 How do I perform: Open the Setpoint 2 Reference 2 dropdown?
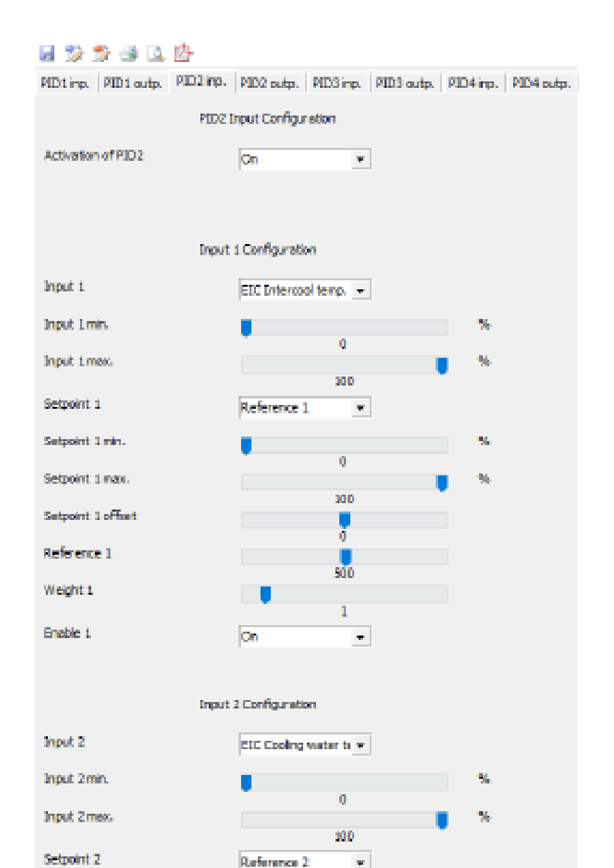pos(305,861)
